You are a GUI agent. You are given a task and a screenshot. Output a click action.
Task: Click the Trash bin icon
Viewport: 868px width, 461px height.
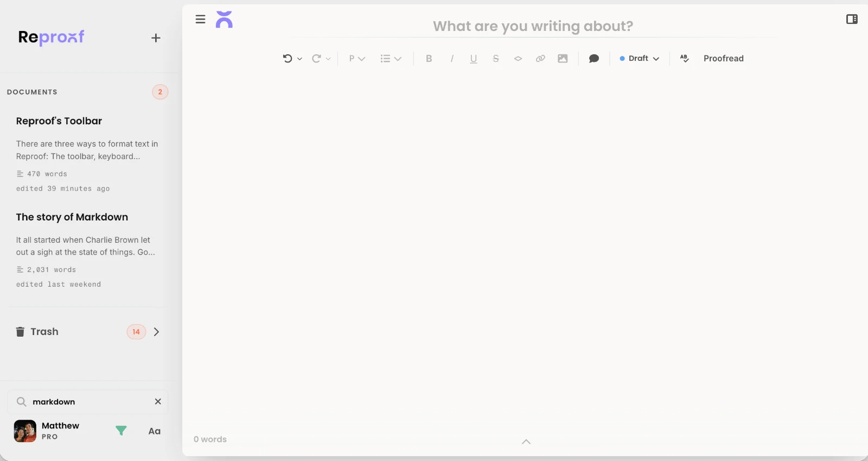click(20, 332)
